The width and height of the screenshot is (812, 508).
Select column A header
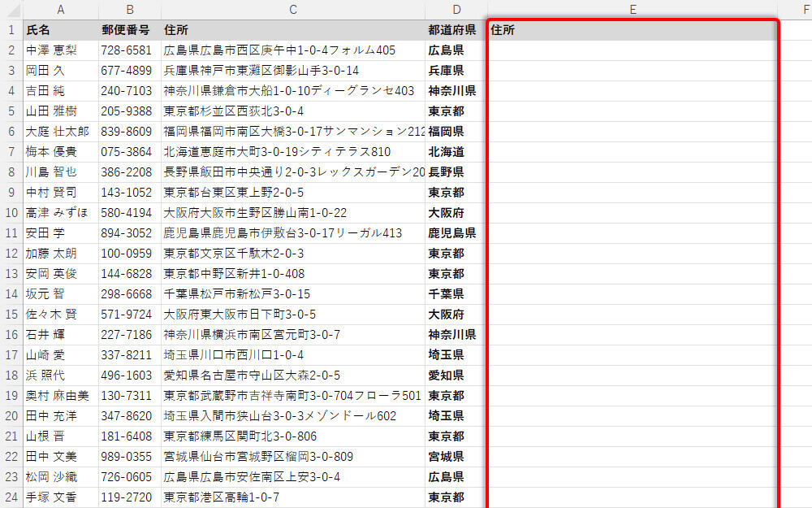coord(61,9)
